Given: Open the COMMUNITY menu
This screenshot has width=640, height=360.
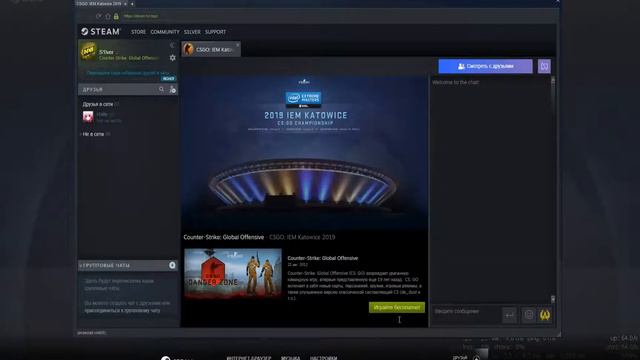Looking at the screenshot, I should coord(165,32).
